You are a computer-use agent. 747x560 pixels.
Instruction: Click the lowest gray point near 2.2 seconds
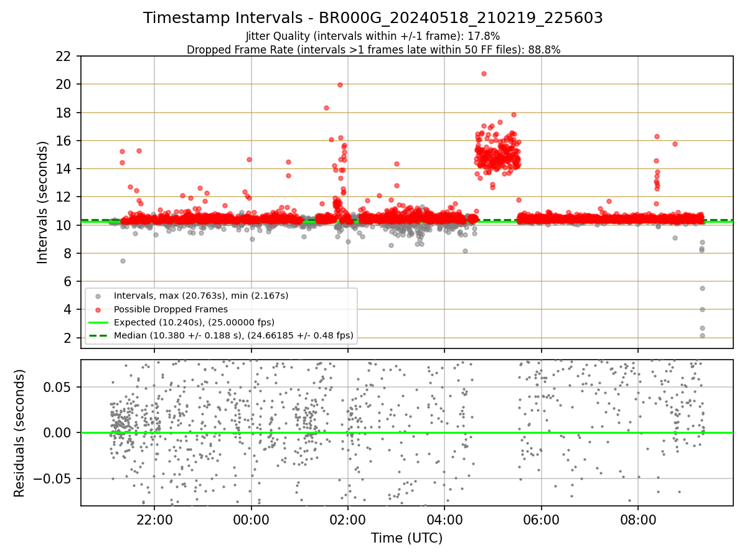click(x=702, y=335)
